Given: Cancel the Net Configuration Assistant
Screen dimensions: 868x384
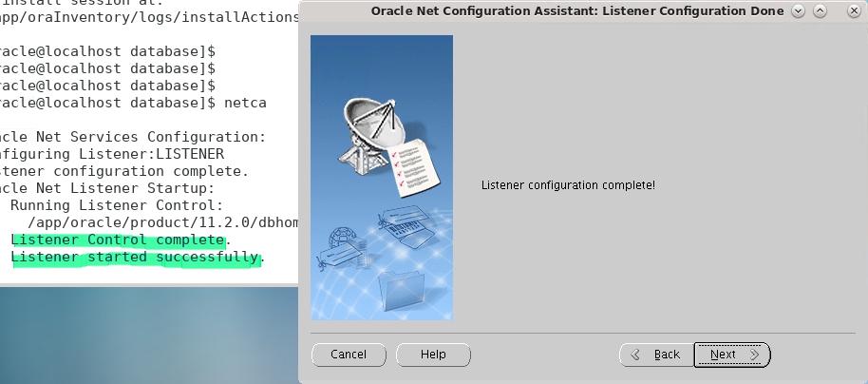Looking at the screenshot, I should [349, 355].
